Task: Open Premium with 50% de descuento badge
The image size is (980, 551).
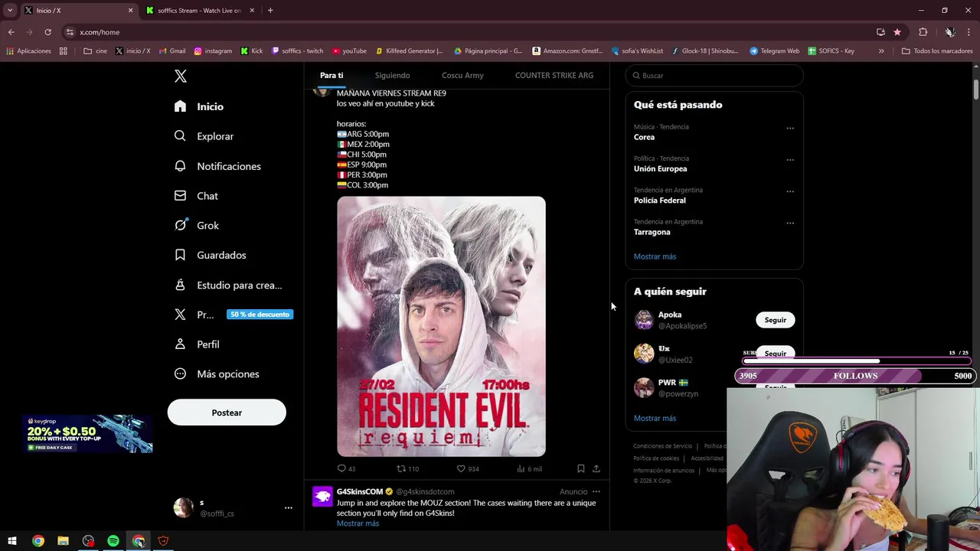Action: [233, 315]
